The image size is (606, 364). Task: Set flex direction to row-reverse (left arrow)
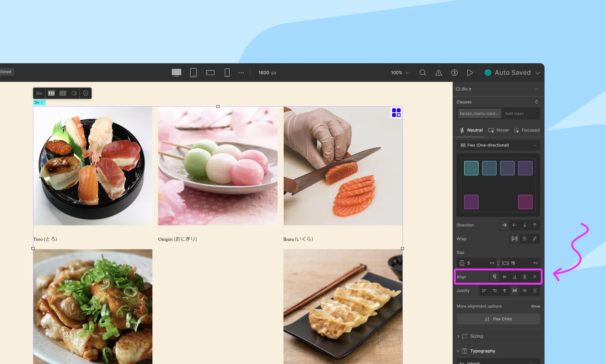(514, 225)
